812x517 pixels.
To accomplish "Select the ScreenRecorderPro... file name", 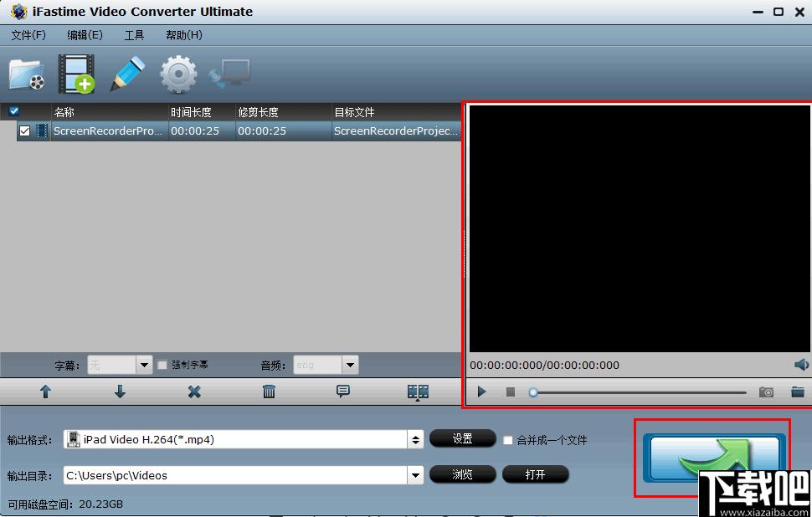I will coord(108,131).
